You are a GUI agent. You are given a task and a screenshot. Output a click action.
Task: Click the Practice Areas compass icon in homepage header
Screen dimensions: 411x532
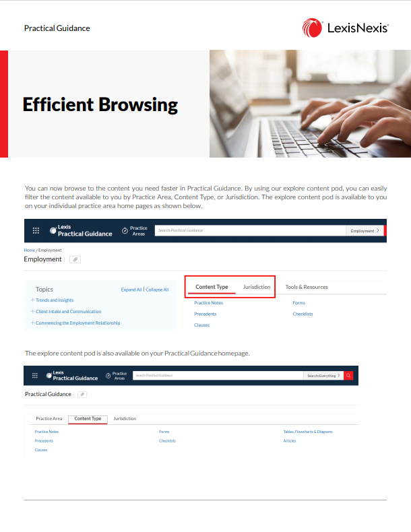[x=108, y=376]
